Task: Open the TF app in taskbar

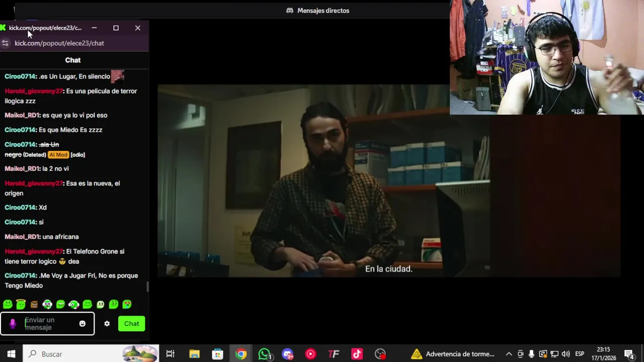Action: coord(334,354)
